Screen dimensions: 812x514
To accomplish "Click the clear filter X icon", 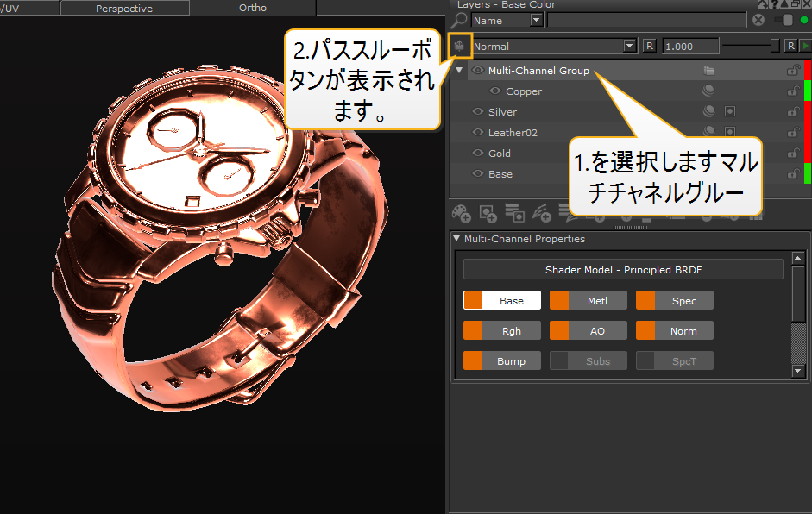I will tap(758, 20).
